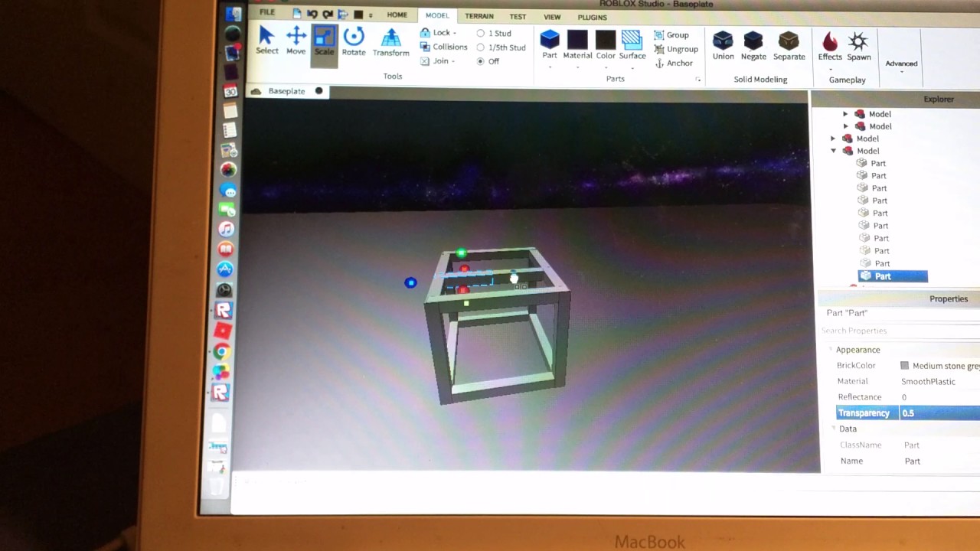Add a Spawn location
Viewport: 980px width, 551px height.
(x=858, y=46)
